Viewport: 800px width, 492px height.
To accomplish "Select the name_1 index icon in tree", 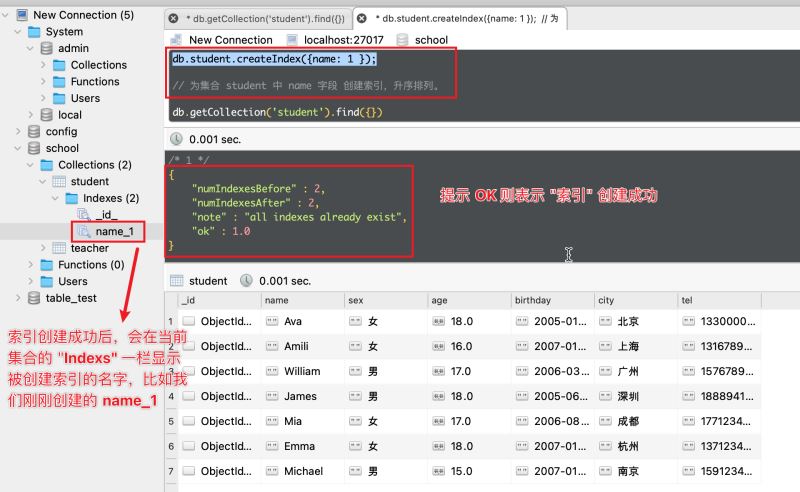I will [x=84, y=231].
